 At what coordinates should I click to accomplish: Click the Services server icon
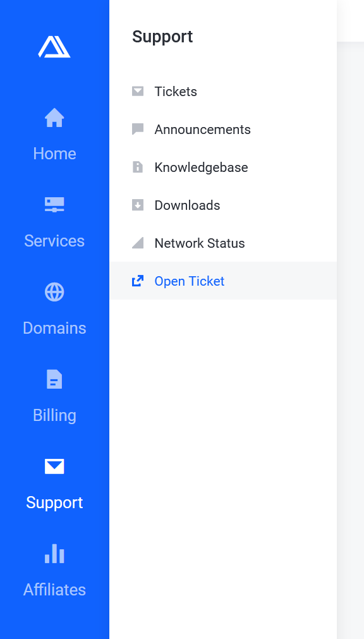tap(54, 205)
